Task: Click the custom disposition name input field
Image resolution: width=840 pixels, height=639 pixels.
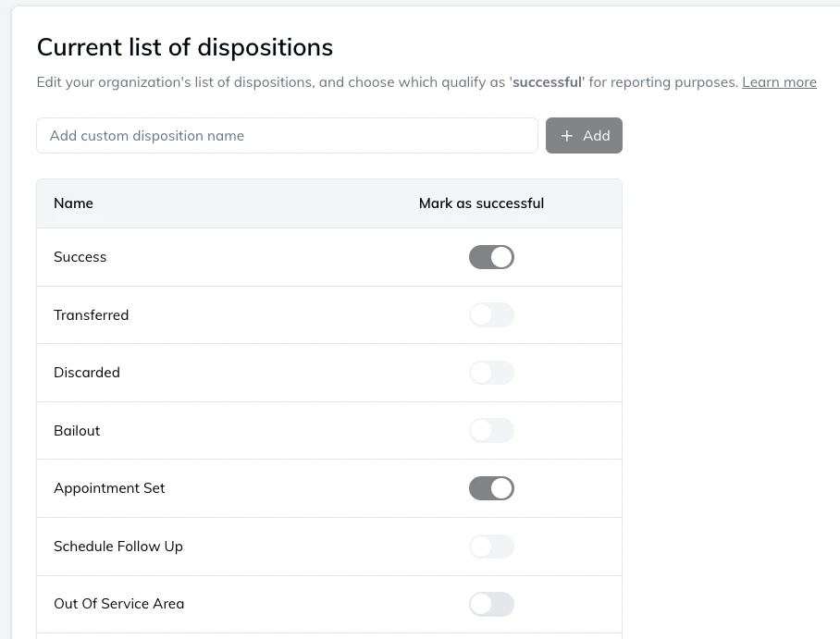Action: click(287, 136)
